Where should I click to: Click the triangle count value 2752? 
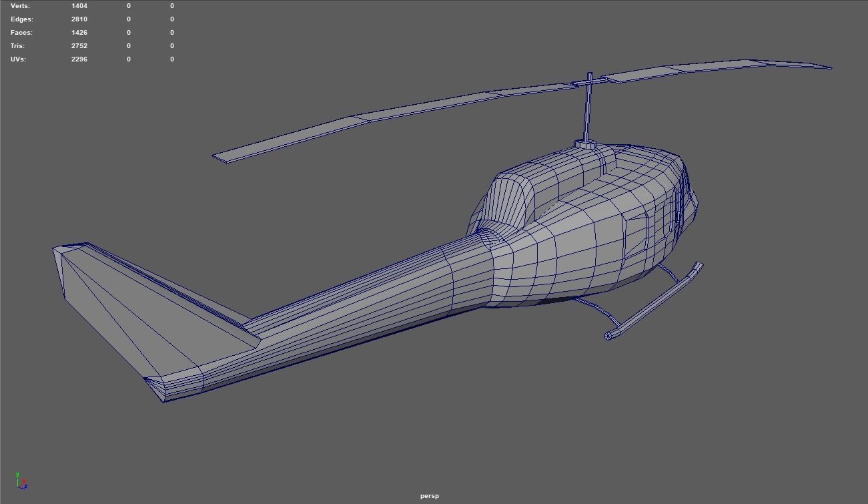pos(79,46)
